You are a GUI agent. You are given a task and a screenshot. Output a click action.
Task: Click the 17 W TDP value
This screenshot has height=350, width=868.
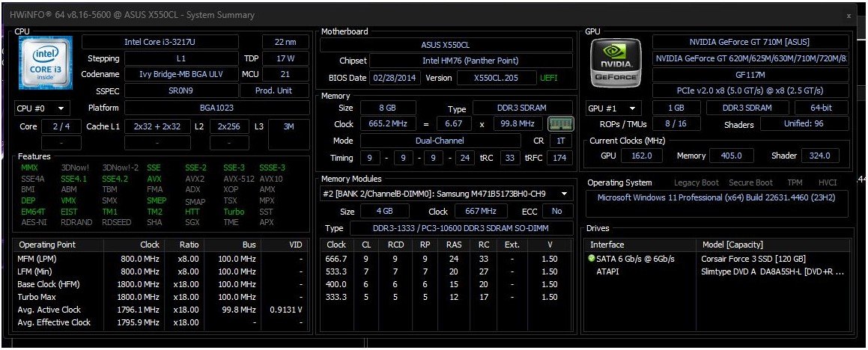285,58
